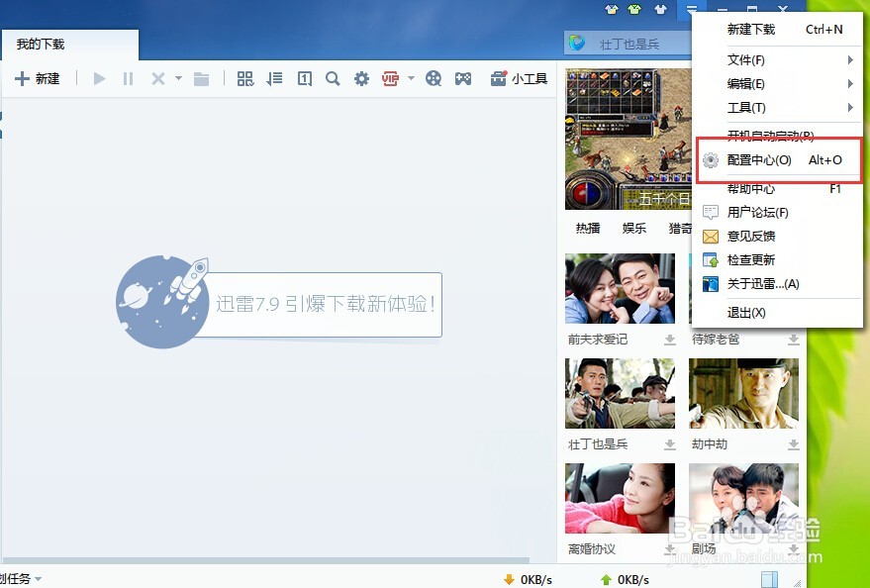
Task: Expand the VIP dropdown arrow
Action: point(411,78)
